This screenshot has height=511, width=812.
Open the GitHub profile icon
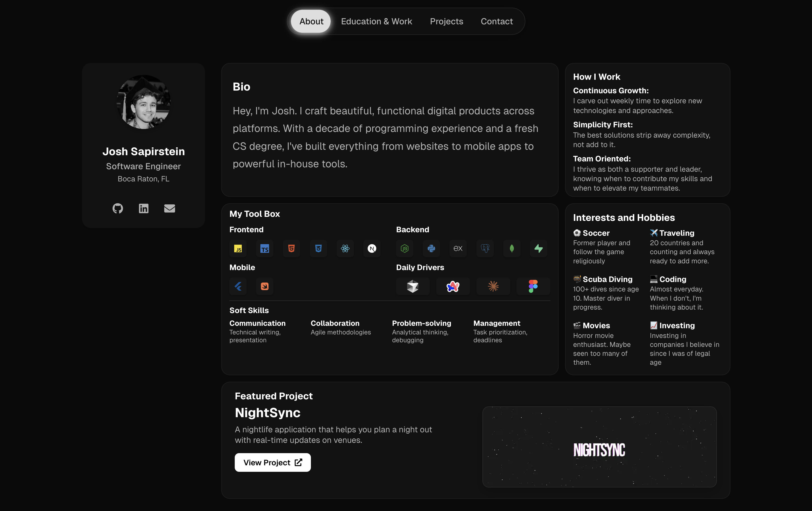click(118, 208)
